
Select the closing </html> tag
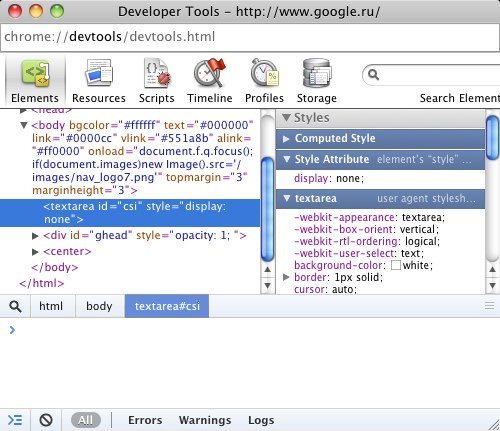coord(42,284)
